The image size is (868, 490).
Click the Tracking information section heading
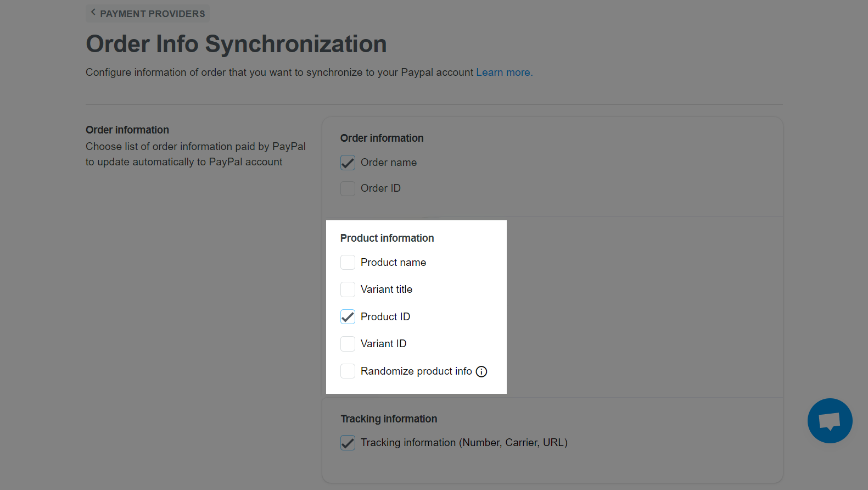coord(389,419)
